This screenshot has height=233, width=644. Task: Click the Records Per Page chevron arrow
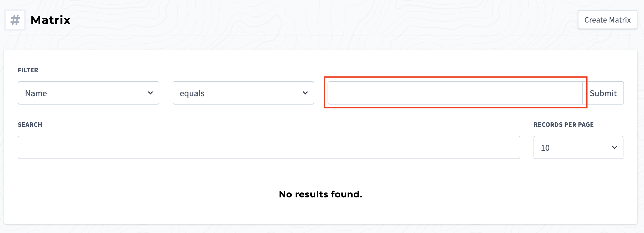(615, 147)
